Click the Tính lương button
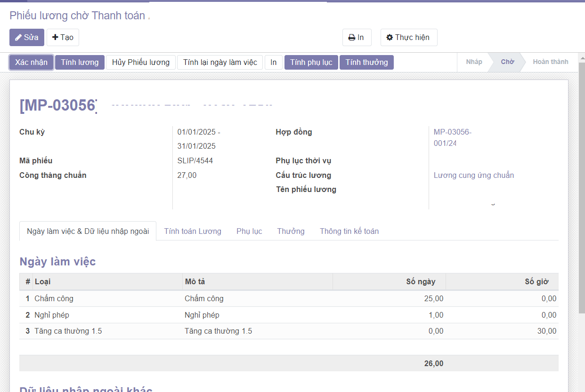 click(x=80, y=63)
